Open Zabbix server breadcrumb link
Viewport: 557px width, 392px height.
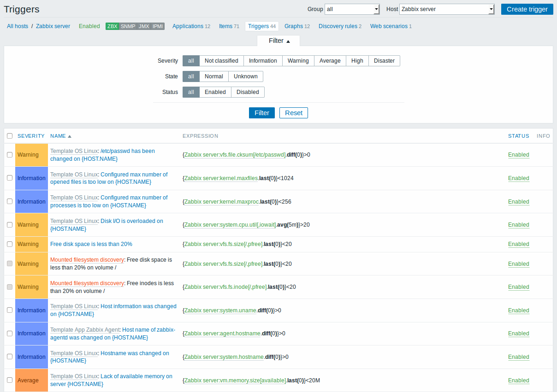coord(53,26)
